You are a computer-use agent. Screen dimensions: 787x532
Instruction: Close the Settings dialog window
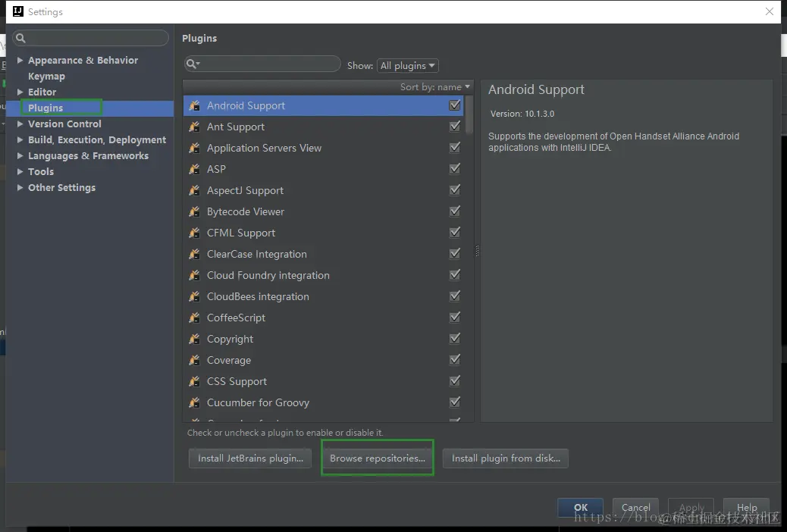pos(770,11)
